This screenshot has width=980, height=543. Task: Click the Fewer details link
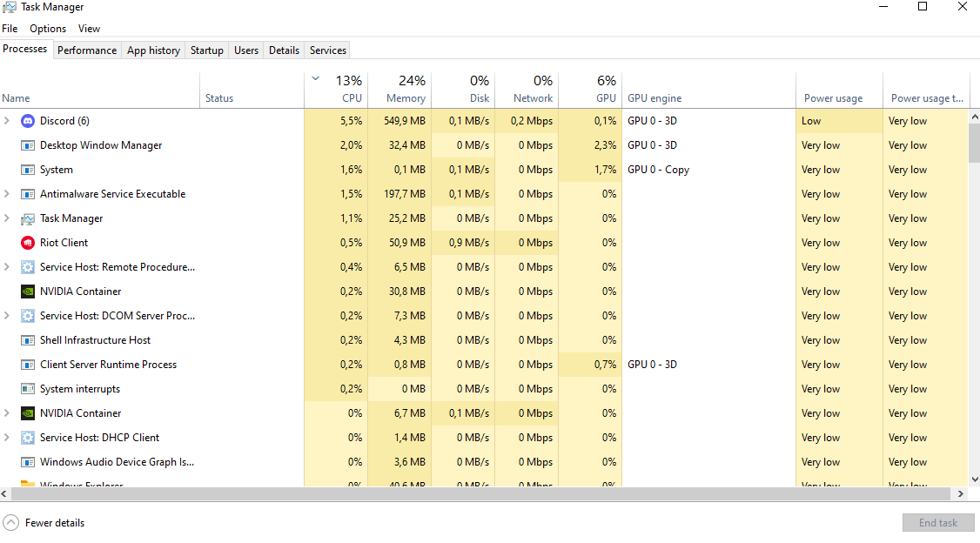point(55,523)
